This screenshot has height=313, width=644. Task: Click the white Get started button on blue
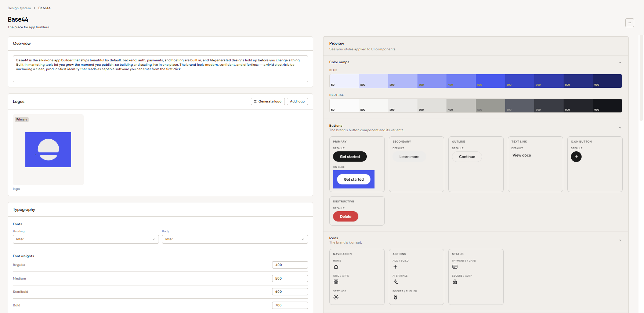coord(354,179)
